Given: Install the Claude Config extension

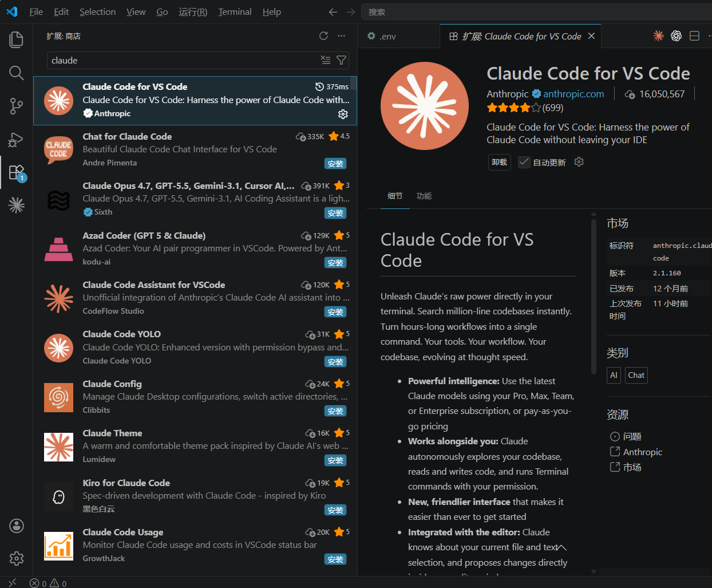Looking at the screenshot, I should point(335,411).
